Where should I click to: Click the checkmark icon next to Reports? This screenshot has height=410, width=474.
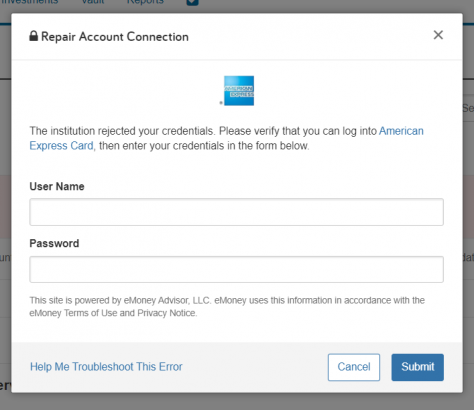pyautogui.click(x=192, y=3)
